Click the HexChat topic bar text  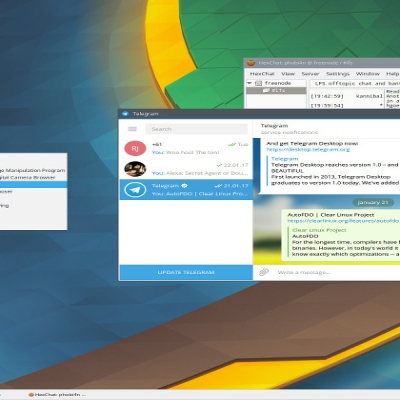coord(355,83)
